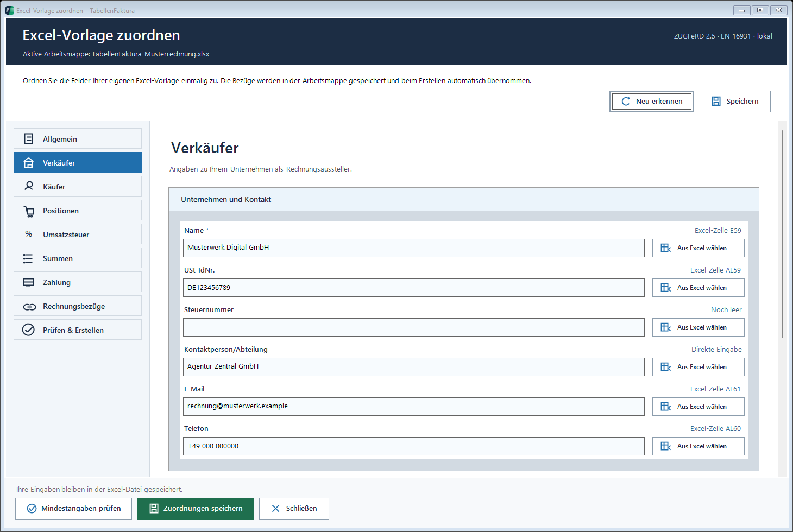793x532 pixels.
Task: Choose Aus Excel wählen for USt-IdNr.
Action: [x=698, y=288]
